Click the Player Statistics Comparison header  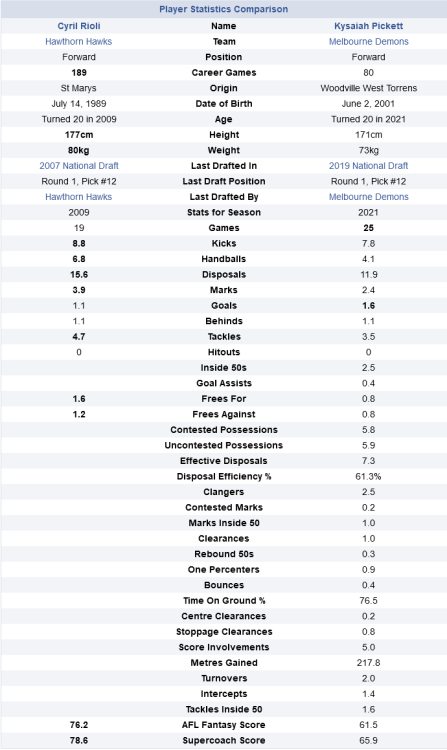223,9
